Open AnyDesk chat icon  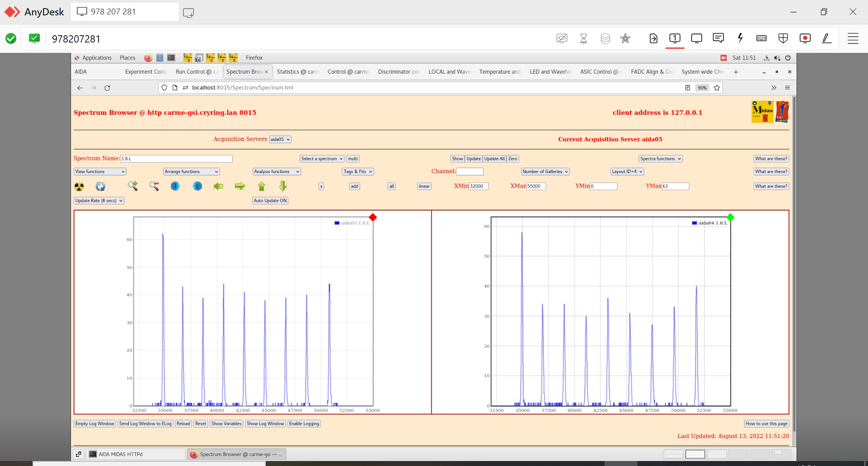point(718,38)
